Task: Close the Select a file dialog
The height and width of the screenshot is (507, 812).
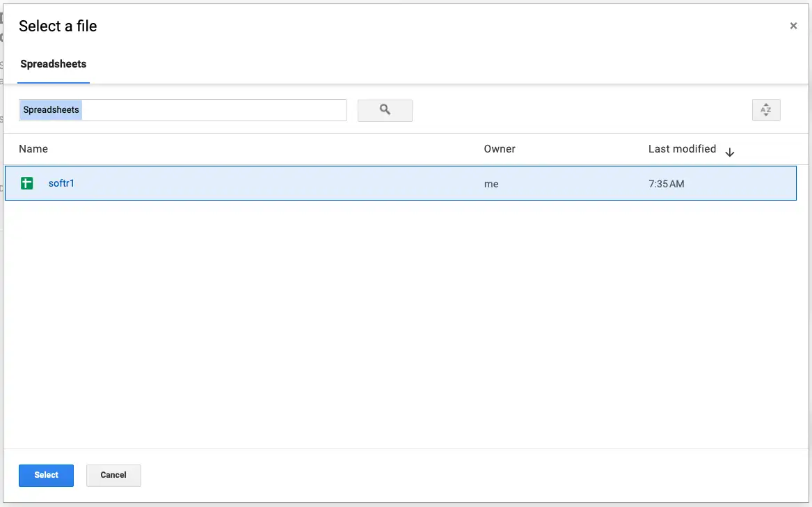Action: pos(793,26)
